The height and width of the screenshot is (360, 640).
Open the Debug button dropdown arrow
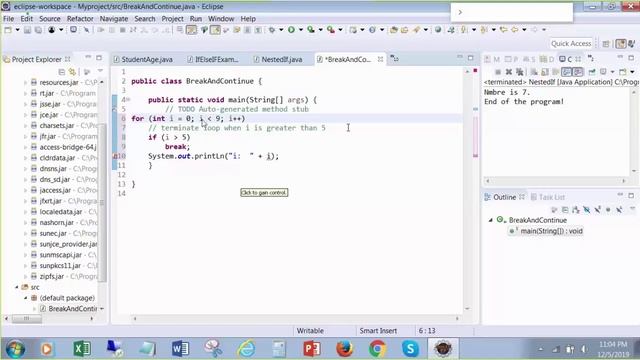coord(281,30)
